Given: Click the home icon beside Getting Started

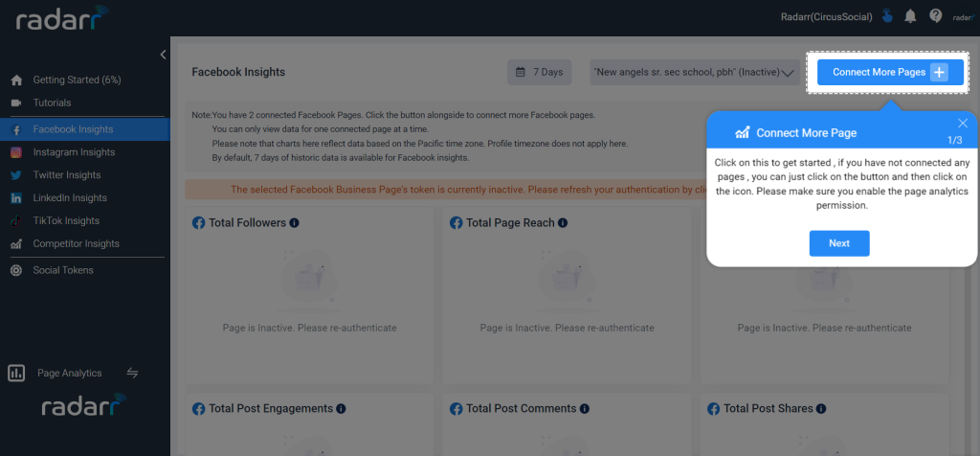Looking at the screenshot, I should [16, 80].
